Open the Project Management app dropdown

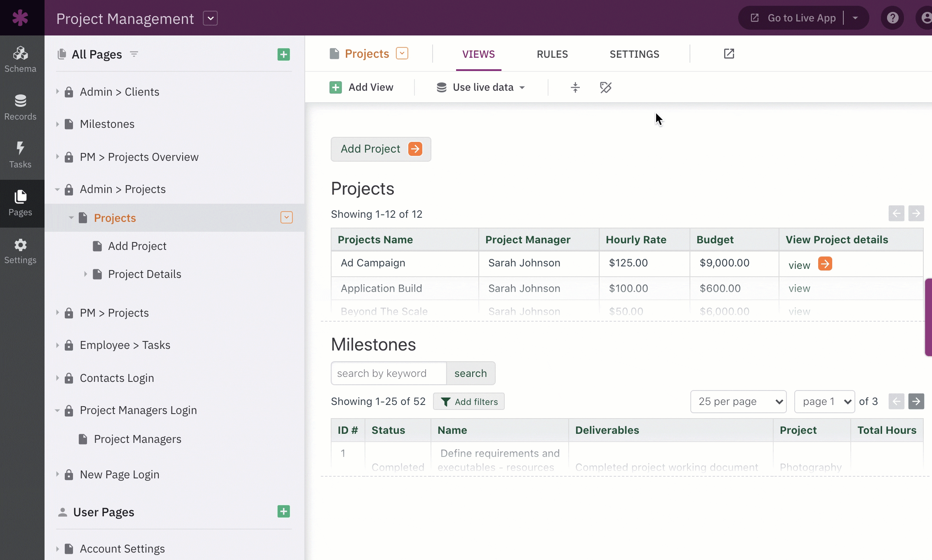pyautogui.click(x=210, y=18)
